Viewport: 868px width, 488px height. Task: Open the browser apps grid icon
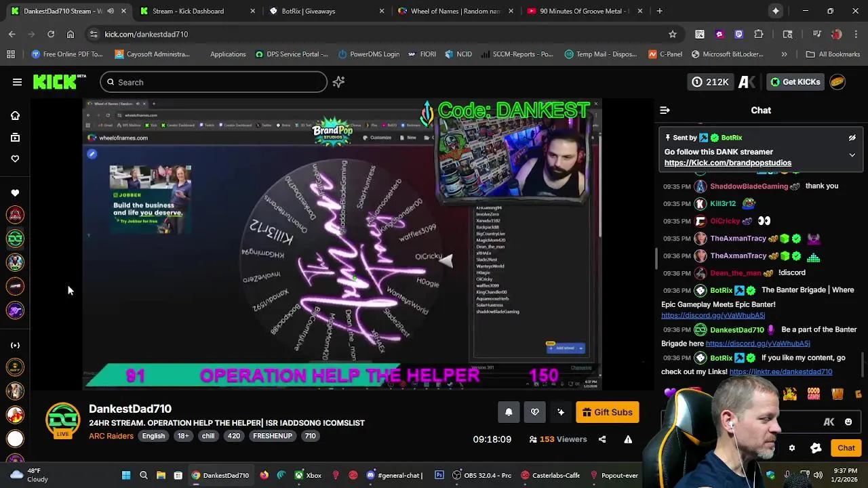[x=11, y=54]
